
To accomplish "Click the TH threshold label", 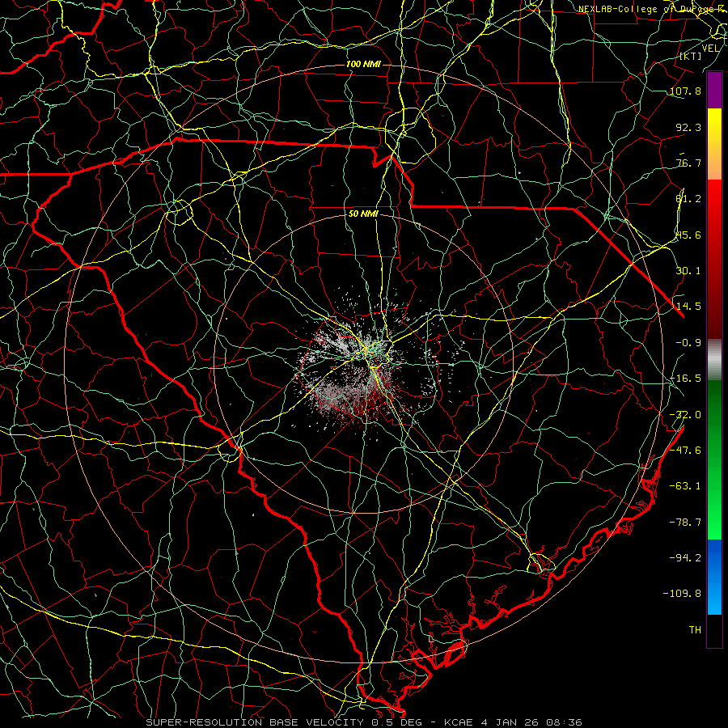I will coord(695,630).
